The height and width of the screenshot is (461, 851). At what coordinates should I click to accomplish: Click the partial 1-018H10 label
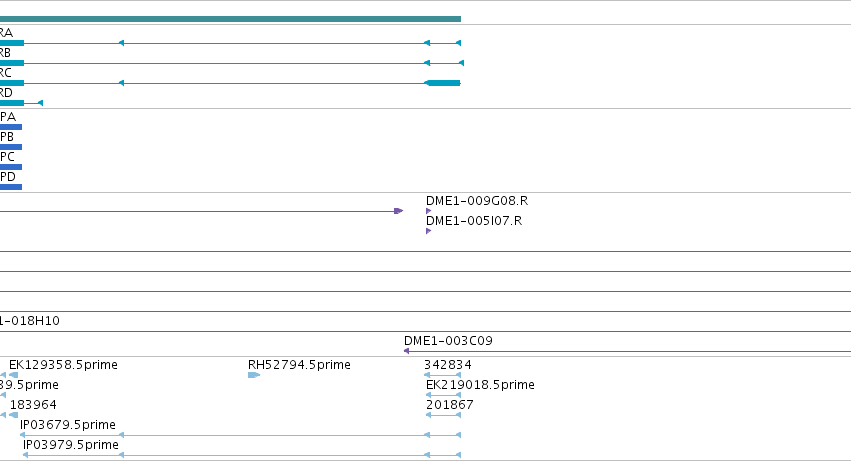point(30,321)
